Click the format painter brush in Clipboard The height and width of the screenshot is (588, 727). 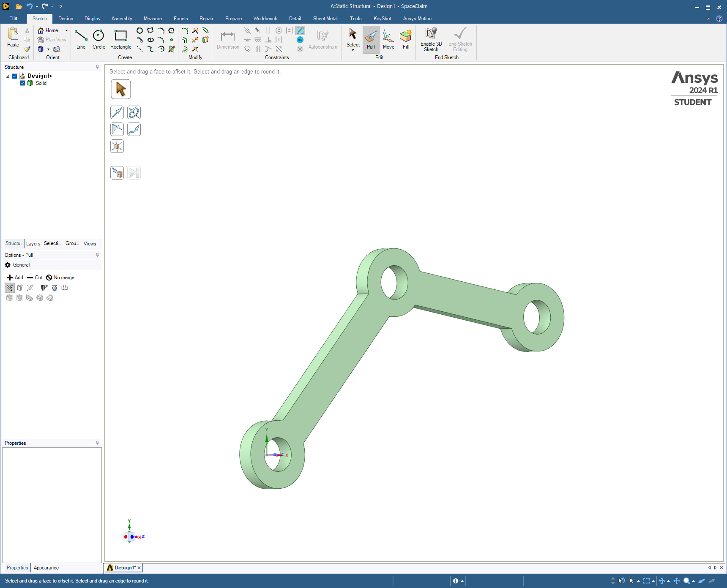(x=27, y=49)
